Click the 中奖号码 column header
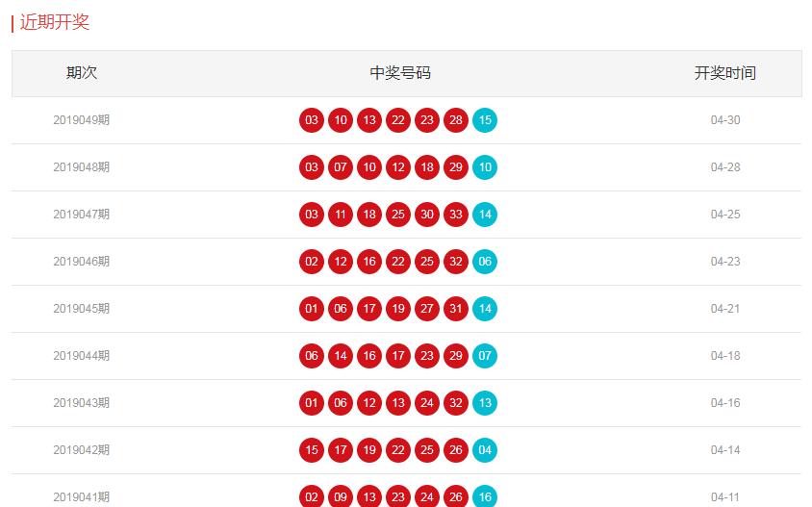812x507 pixels. 400,72
